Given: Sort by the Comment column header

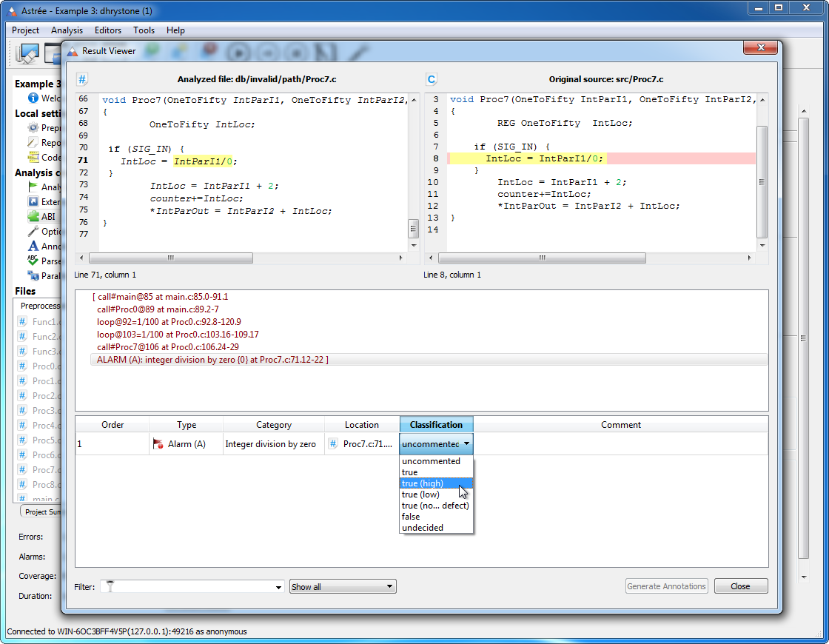Looking at the screenshot, I should tap(621, 425).
